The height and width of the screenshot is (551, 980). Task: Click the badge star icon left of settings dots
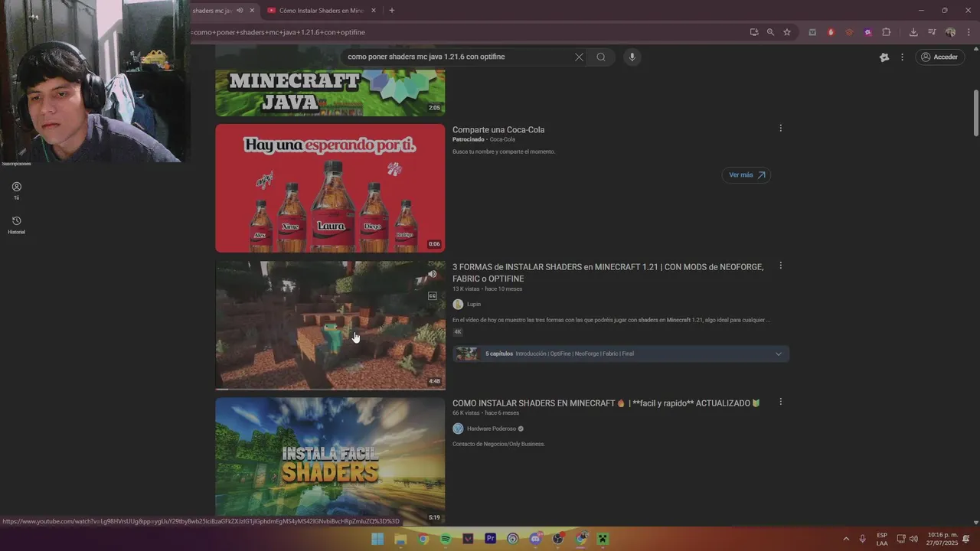tap(884, 57)
